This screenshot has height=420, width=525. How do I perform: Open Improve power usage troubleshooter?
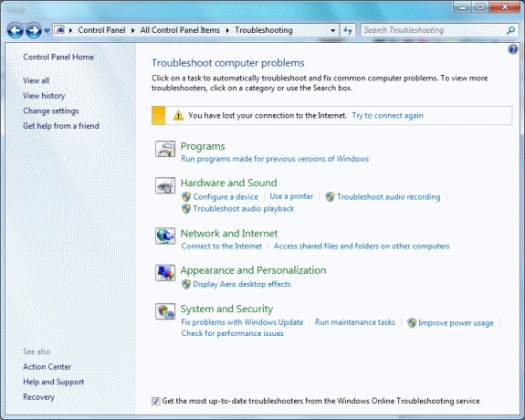[456, 323]
